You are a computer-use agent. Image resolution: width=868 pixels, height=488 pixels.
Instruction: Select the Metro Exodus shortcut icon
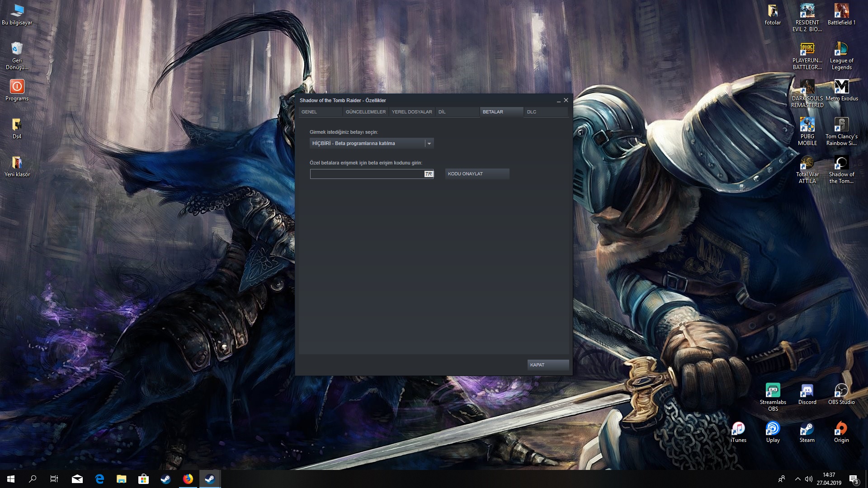click(841, 90)
